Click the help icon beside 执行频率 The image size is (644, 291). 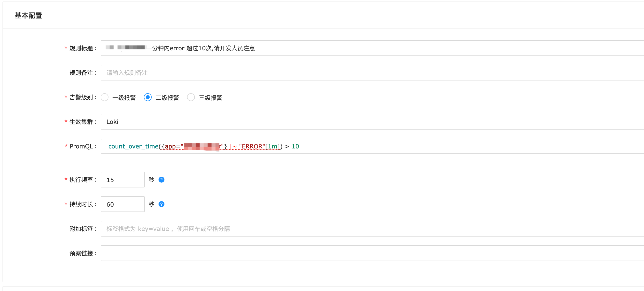[x=161, y=180]
